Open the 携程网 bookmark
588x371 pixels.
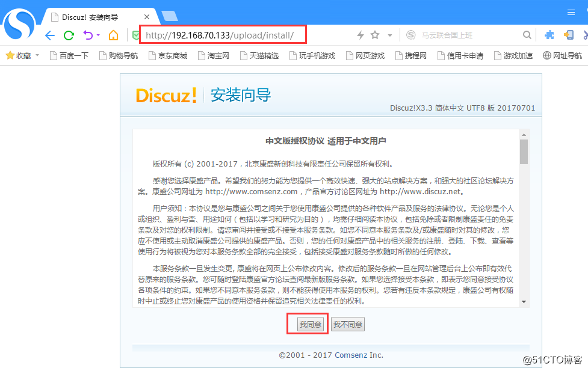[x=411, y=56]
